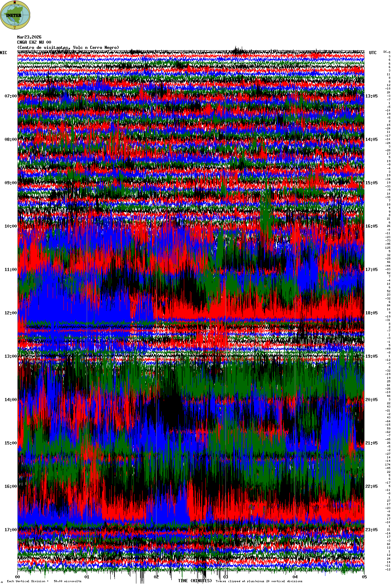Select the 13:05 UTC time label
The height and width of the screenshot is (586, 392).
(372, 96)
